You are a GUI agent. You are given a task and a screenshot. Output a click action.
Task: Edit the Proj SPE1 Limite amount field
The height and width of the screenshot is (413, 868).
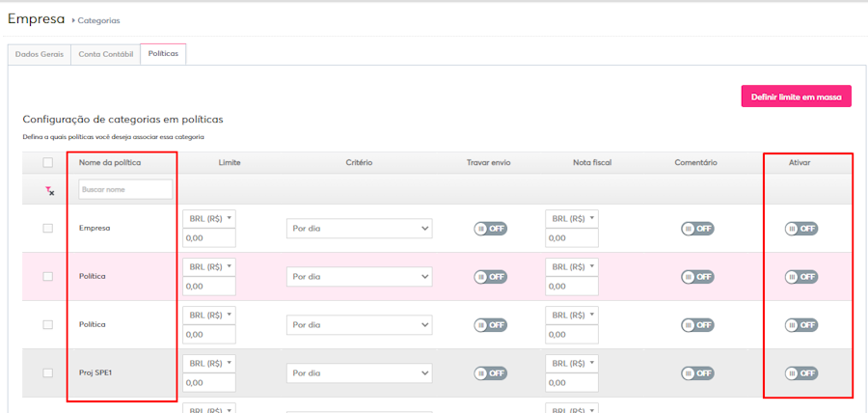click(x=209, y=382)
